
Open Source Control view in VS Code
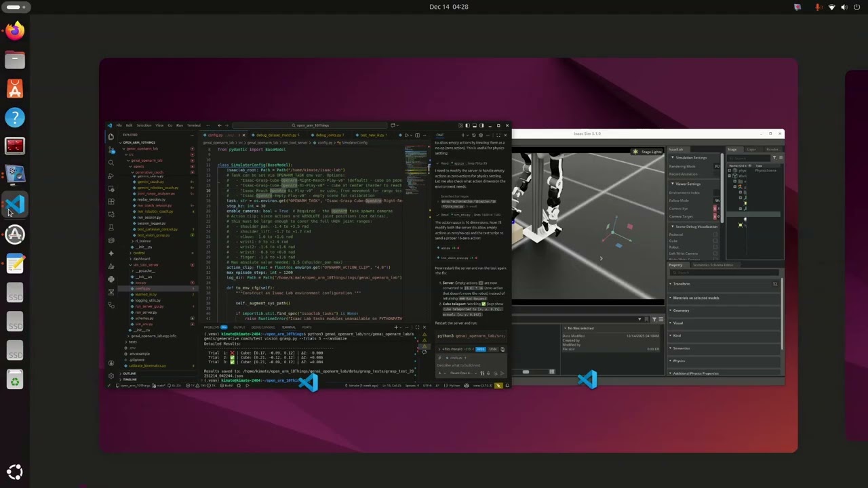pos(111,150)
